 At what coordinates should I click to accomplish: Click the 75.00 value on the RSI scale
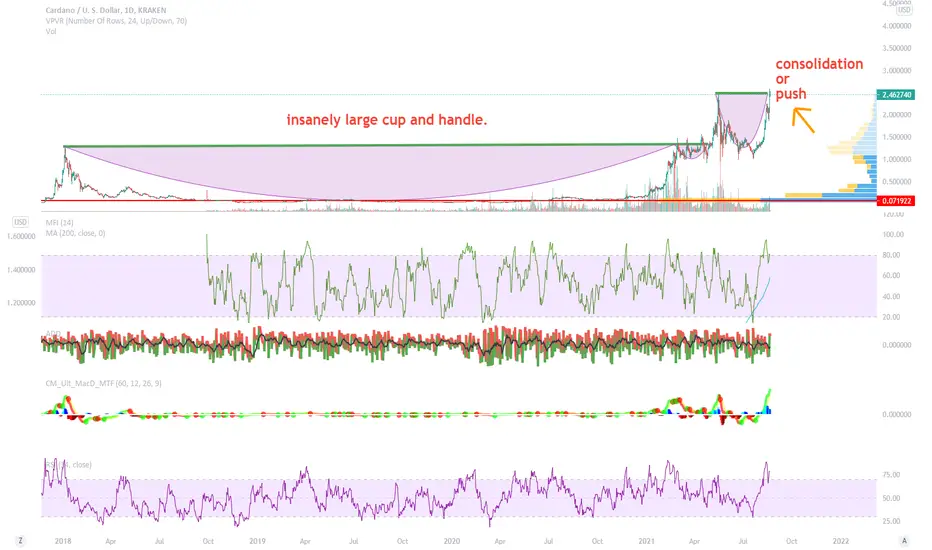(891, 475)
